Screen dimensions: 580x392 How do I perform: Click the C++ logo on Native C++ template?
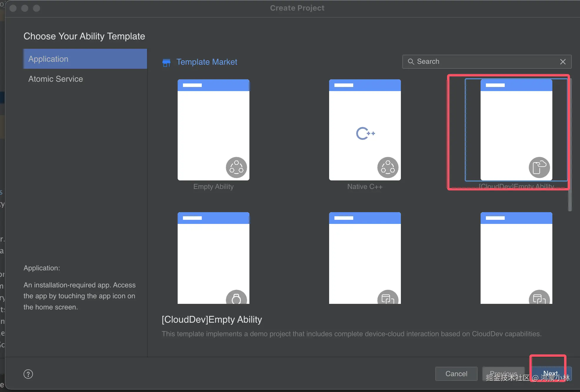click(x=365, y=133)
